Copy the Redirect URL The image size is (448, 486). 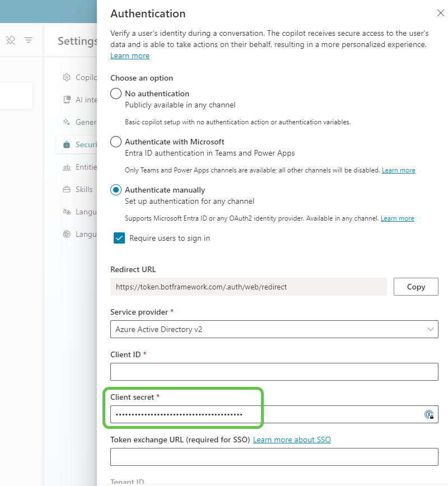416,287
